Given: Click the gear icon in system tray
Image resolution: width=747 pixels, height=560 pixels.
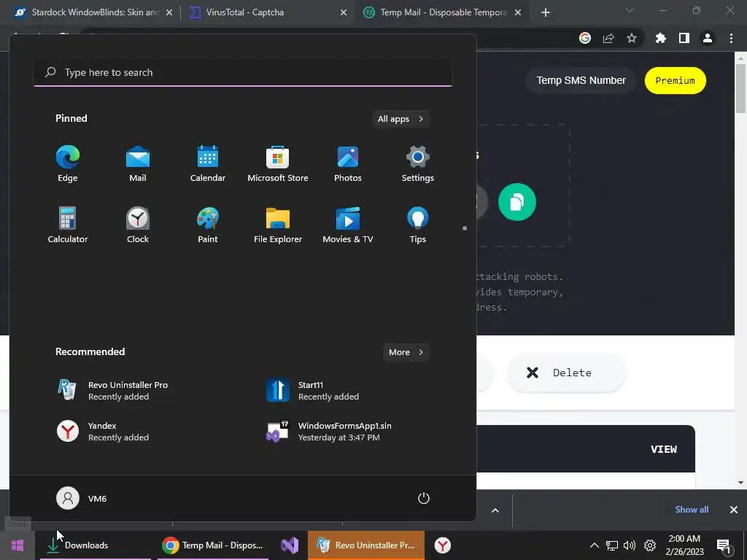Looking at the screenshot, I should point(650,545).
